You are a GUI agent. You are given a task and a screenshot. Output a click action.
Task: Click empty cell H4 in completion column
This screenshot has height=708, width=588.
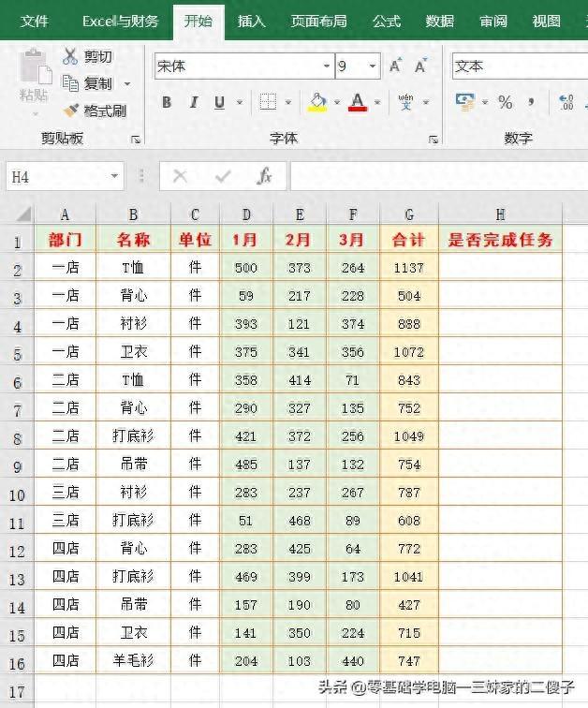500,324
